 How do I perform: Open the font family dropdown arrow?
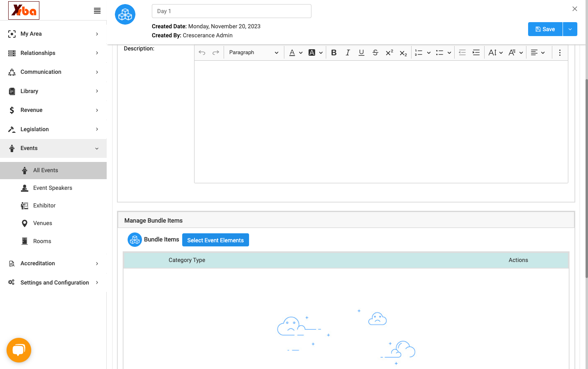coord(521,52)
